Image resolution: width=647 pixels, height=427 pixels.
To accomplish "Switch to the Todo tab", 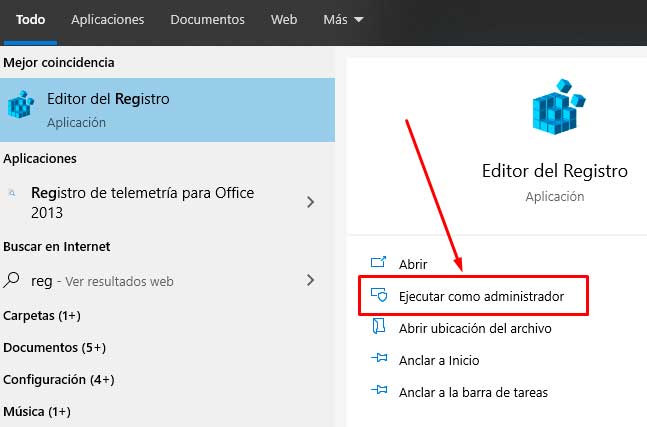I will (x=30, y=19).
